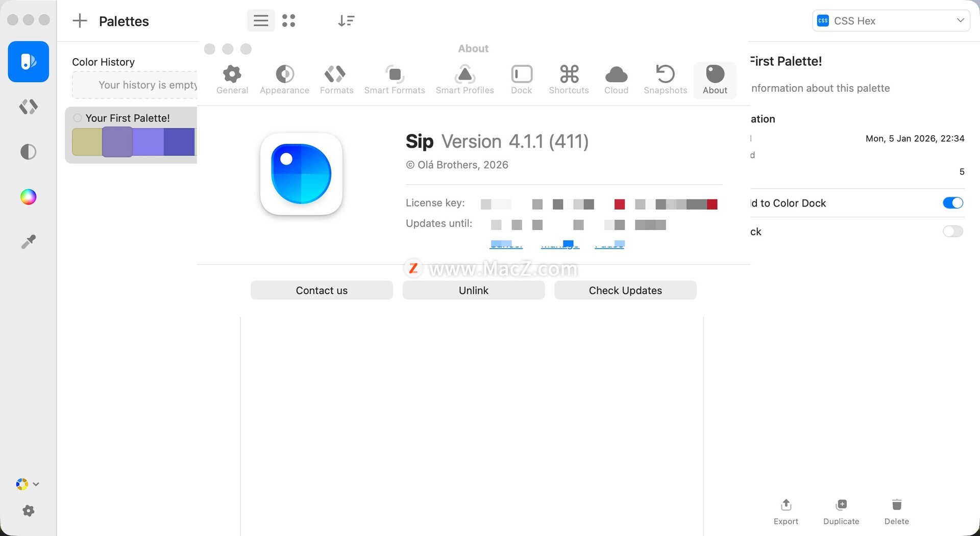980x536 pixels.
Task: Open the eyedropper color picker in sidebar
Action: point(28,241)
